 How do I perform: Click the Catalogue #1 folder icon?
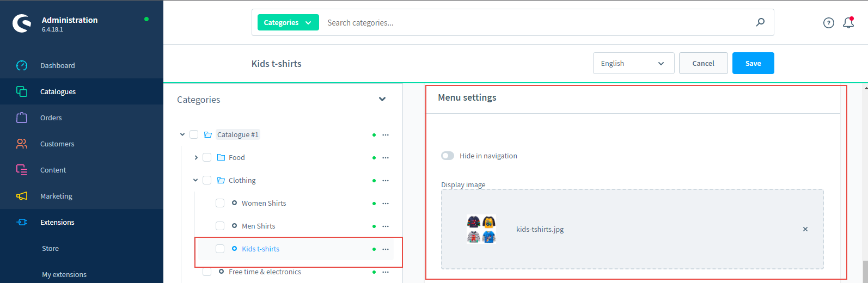click(x=208, y=135)
